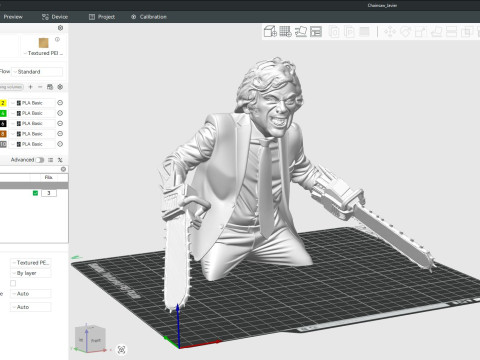Select the Move tool icon
The width and height of the screenshot is (480, 360).
[390, 32]
